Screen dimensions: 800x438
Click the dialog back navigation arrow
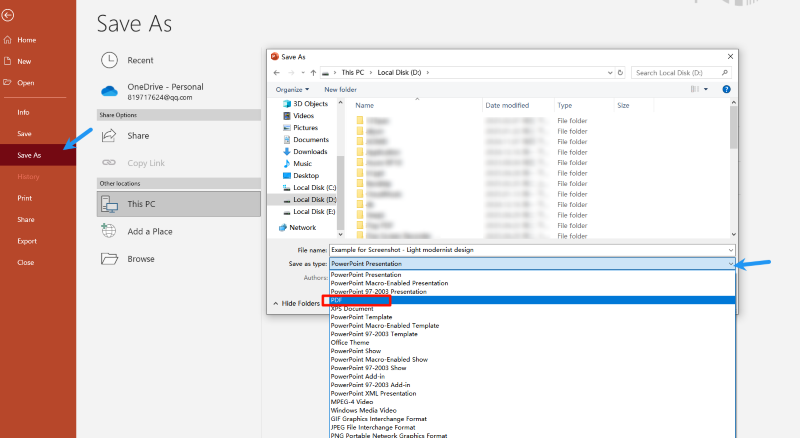click(x=277, y=73)
